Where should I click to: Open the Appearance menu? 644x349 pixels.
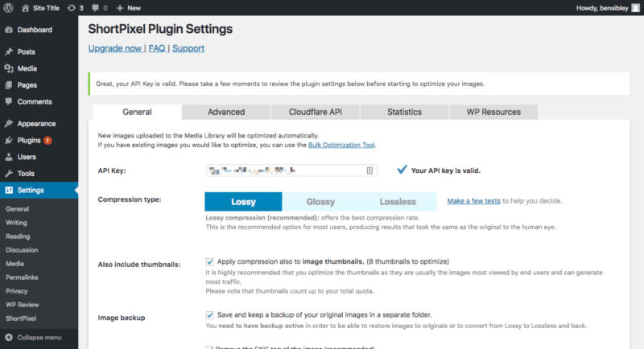35,124
